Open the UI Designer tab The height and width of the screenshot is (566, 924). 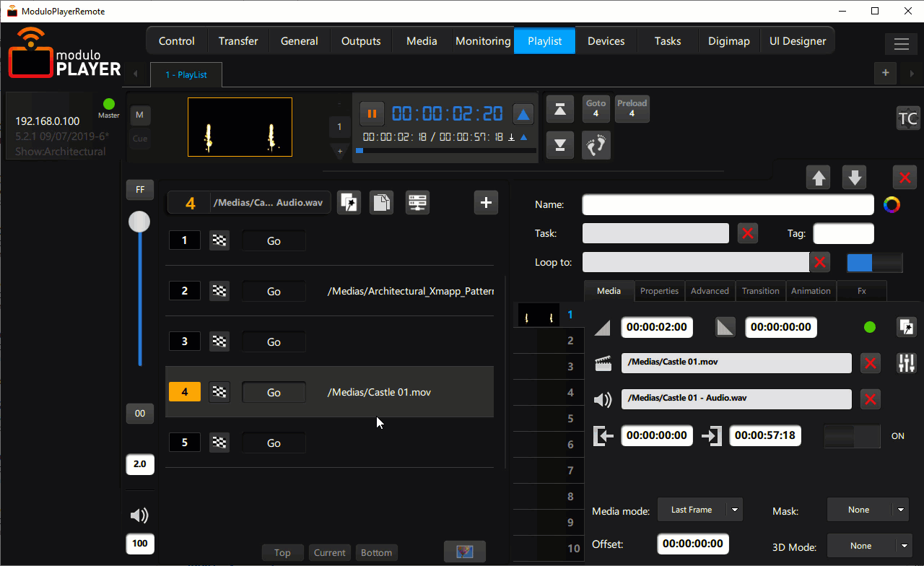pyautogui.click(x=798, y=41)
